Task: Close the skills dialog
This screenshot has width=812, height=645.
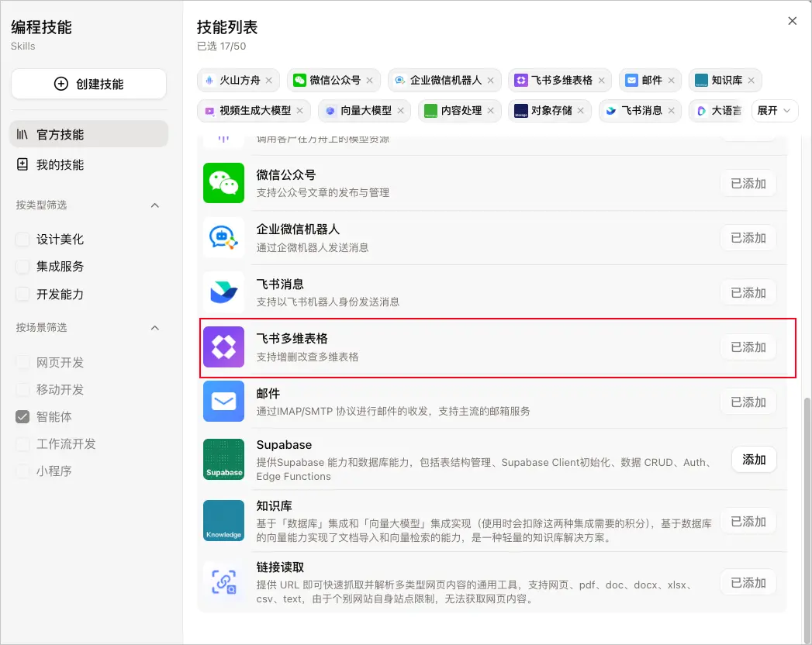Action: pyautogui.click(x=793, y=21)
